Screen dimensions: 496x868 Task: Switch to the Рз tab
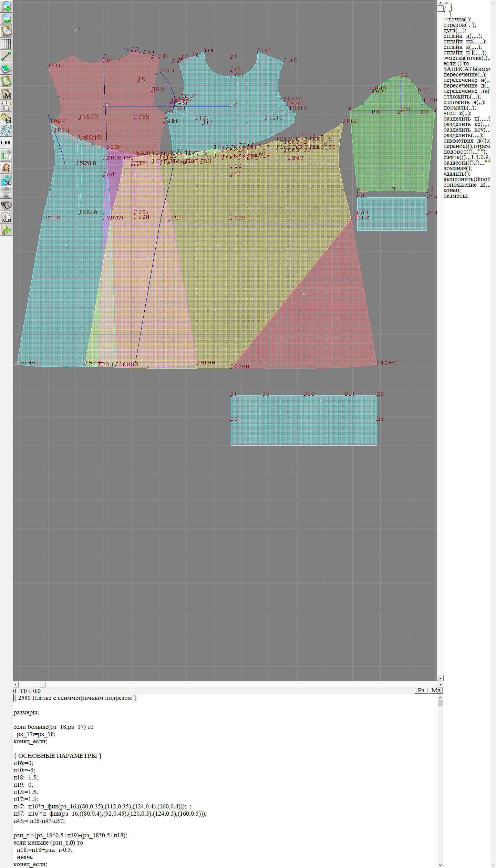pyautogui.click(x=421, y=690)
